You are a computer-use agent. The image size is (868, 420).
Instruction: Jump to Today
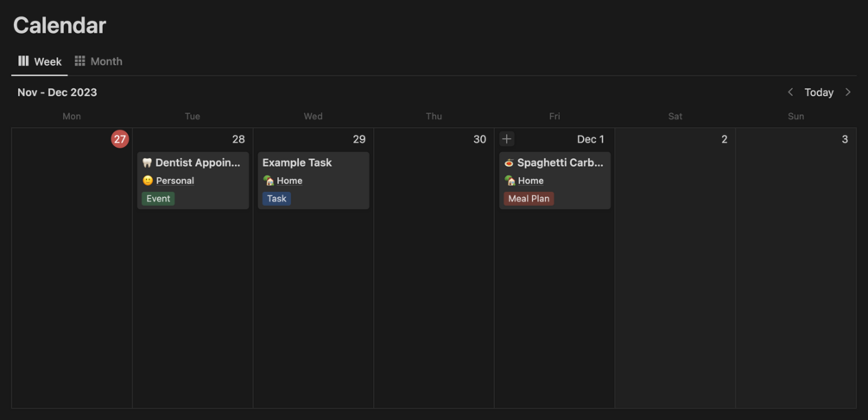click(819, 92)
